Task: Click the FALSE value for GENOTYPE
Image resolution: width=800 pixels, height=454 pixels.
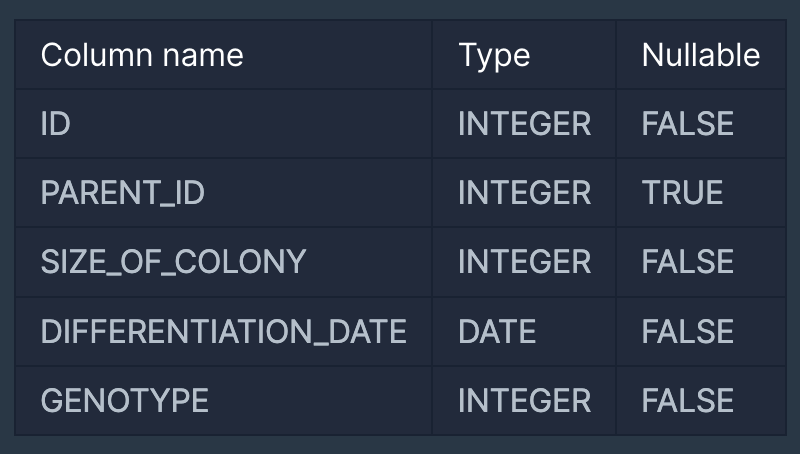Action: pos(687,401)
